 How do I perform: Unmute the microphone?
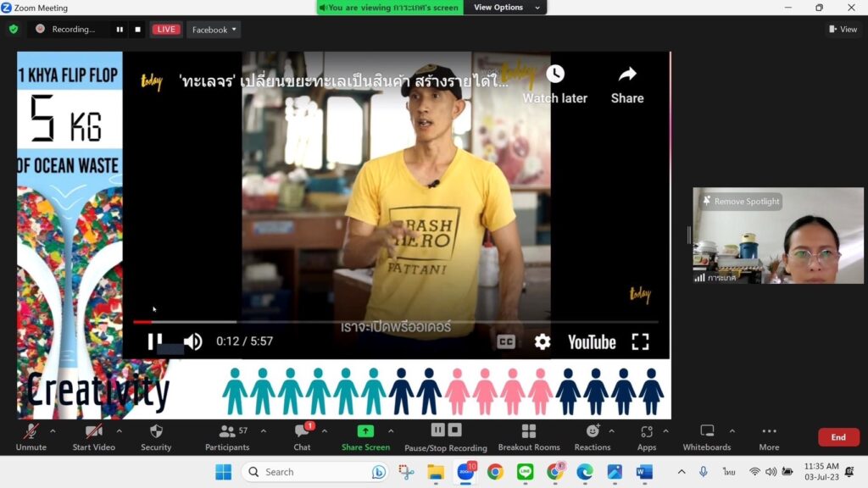coord(31,432)
